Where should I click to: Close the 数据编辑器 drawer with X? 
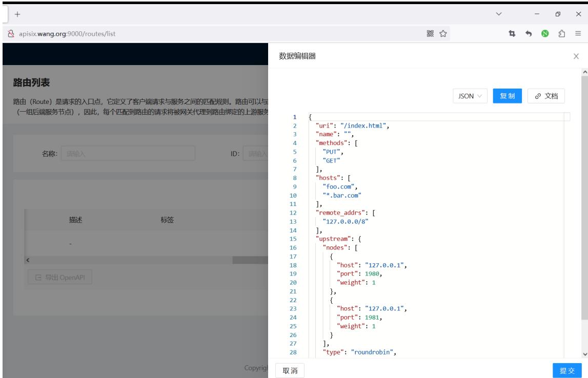point(576,56)
